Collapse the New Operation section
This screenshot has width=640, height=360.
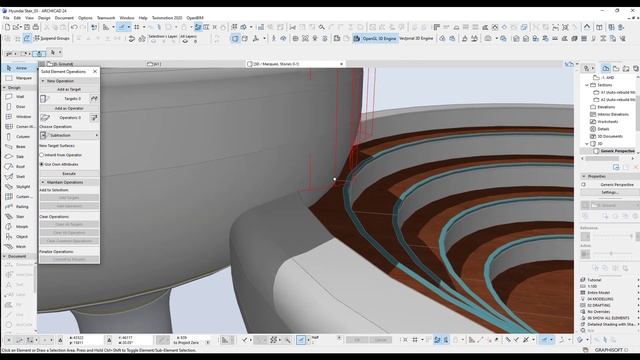coord(43,81)
